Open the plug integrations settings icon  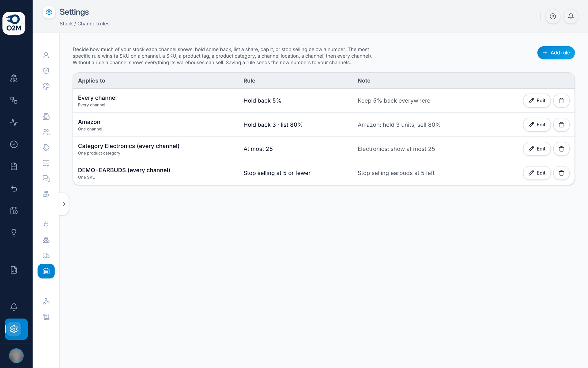tap(46, 224)
